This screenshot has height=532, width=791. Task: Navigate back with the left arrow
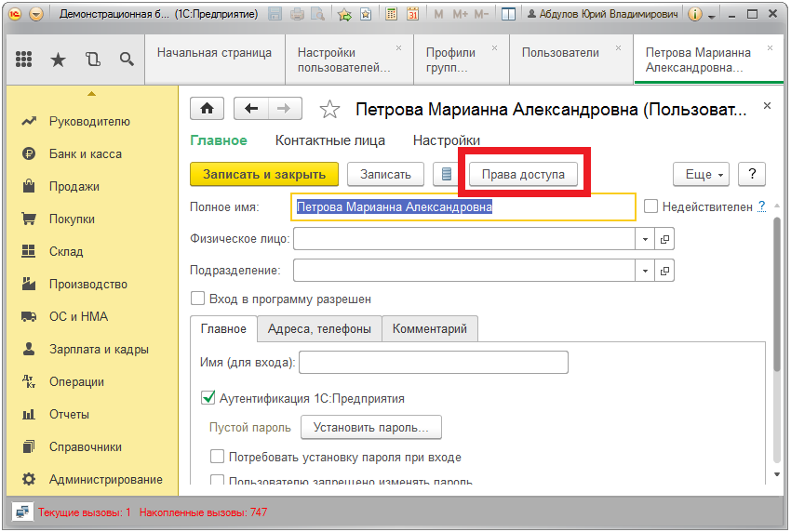251,109
